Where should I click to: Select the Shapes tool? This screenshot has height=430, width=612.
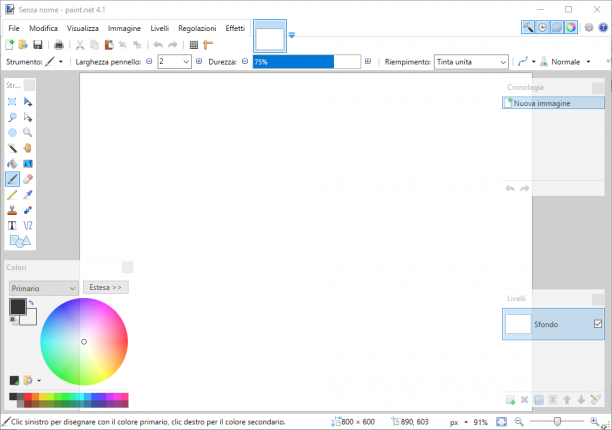point(20,241)
